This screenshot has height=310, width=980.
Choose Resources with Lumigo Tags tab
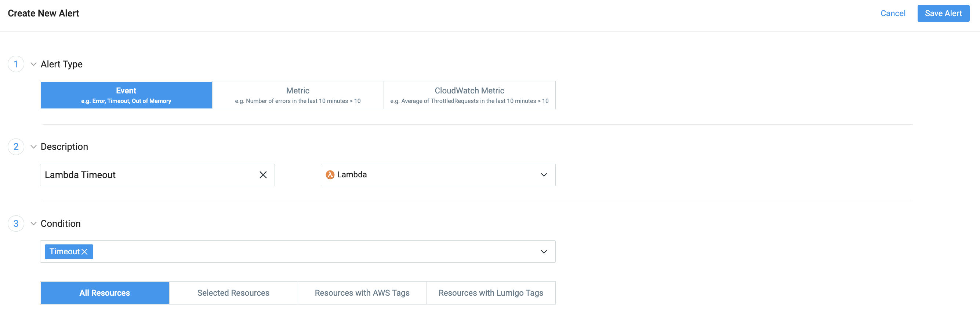point(490,293)
